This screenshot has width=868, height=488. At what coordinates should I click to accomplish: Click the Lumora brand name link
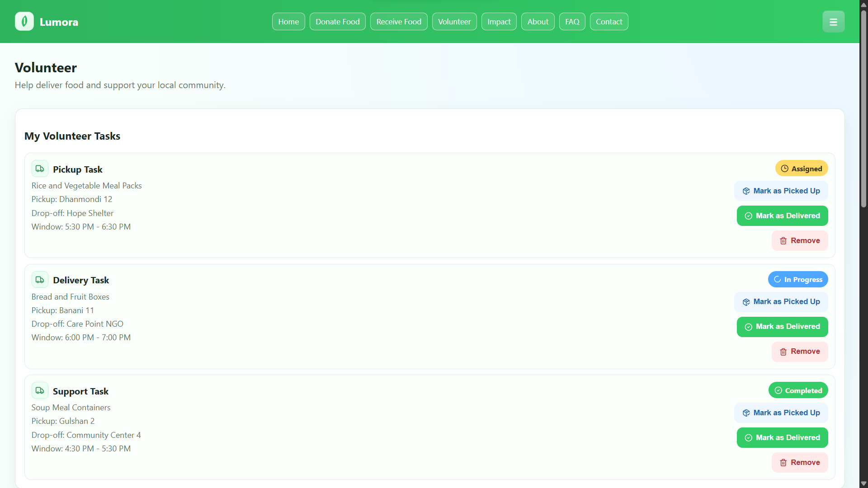click(59, 22)
